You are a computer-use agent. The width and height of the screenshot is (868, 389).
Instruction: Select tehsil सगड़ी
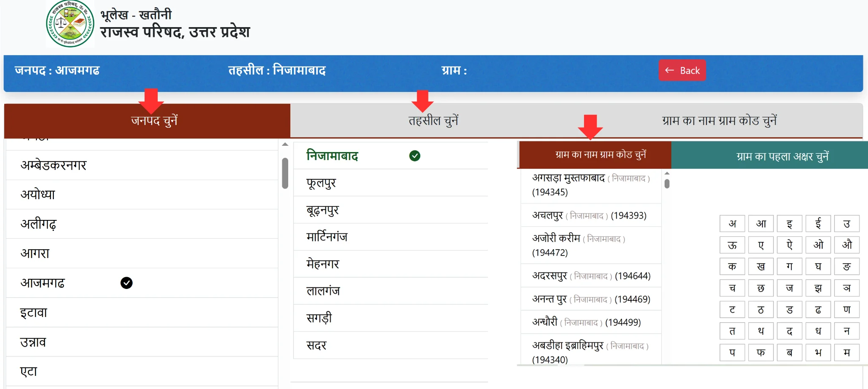390,318
